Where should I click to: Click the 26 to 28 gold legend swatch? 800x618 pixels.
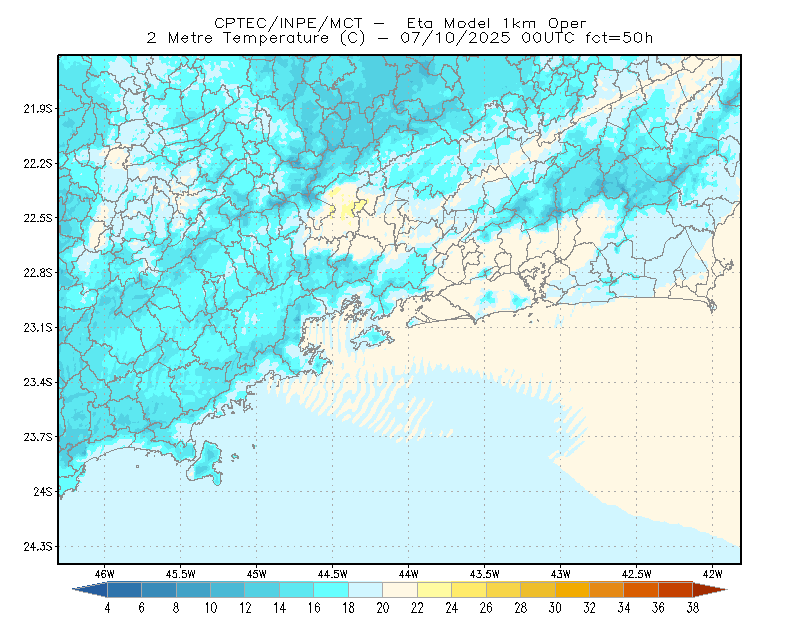[x=503, y=589]
